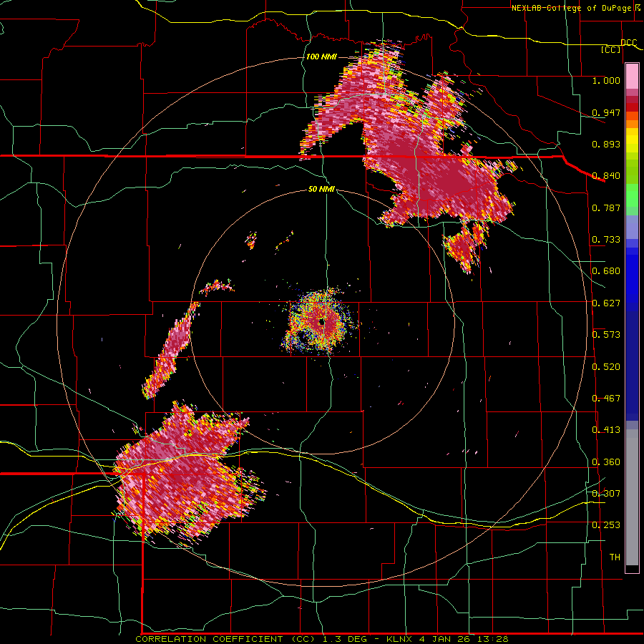Click the 0.840 scale value

(x=606, y=176)
